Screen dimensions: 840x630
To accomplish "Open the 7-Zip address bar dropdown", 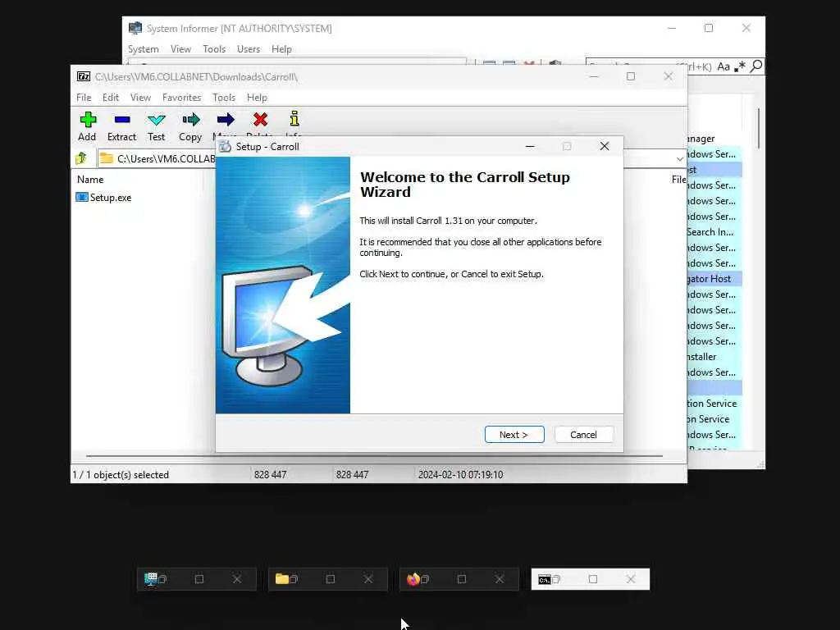I will [680, 158].
